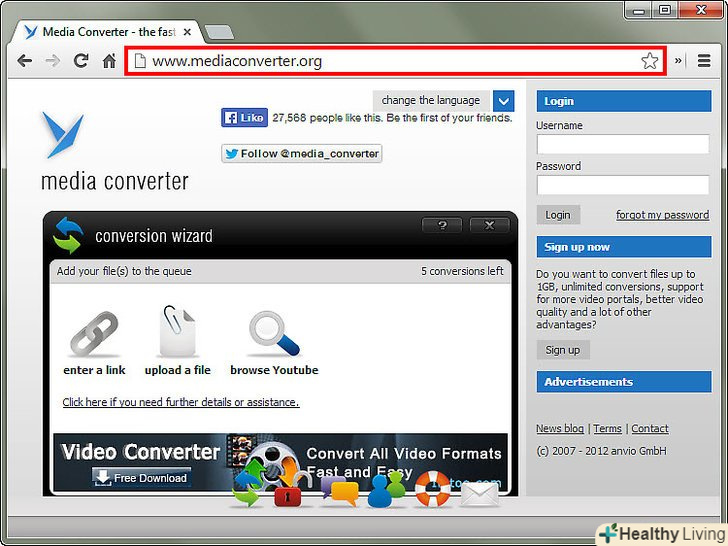Open the browser home page icon
Viewport: 728px width, 546px height.
pos(109,60)
